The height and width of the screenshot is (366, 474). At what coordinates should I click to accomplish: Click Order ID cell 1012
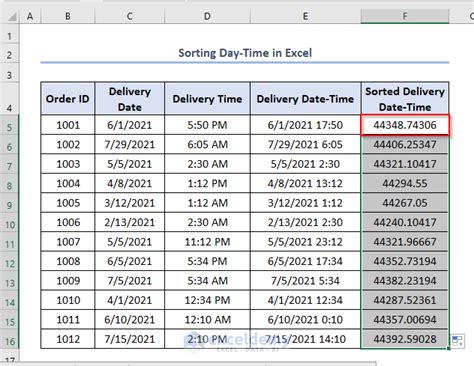pos(68,339)
